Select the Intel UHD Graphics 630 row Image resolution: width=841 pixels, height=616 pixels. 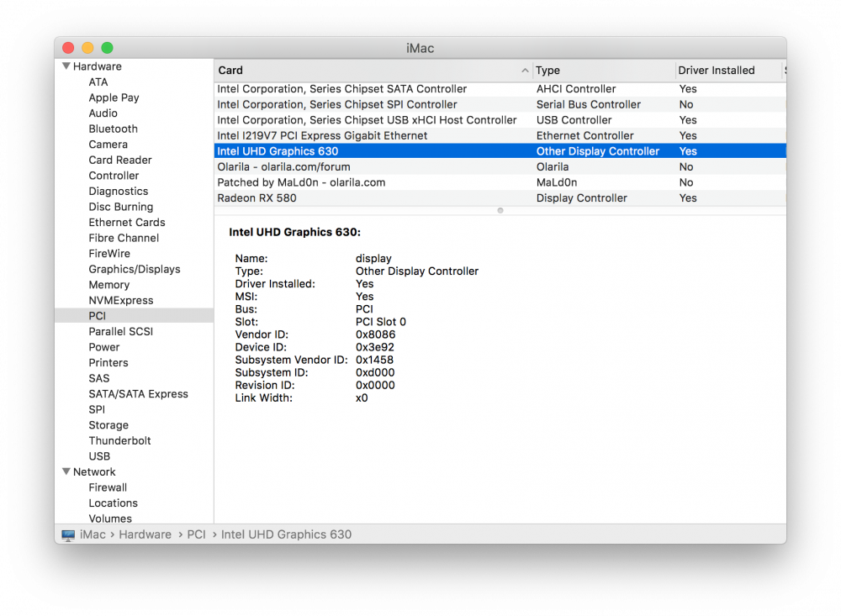(x=500, y=151)
